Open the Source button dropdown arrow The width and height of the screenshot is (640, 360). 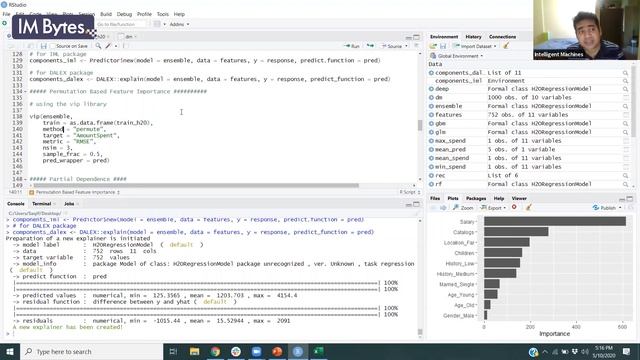click(x=406, y=46)
